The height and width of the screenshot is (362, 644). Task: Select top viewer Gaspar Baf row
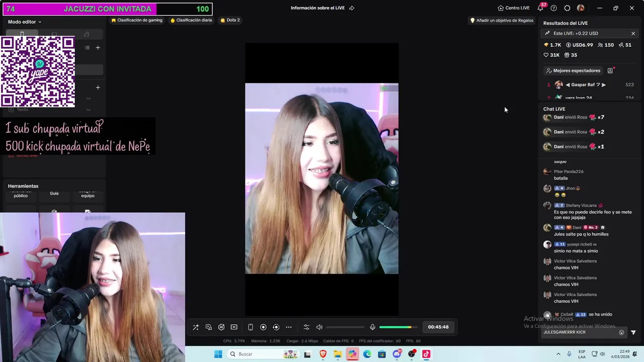tap(590, 85)
